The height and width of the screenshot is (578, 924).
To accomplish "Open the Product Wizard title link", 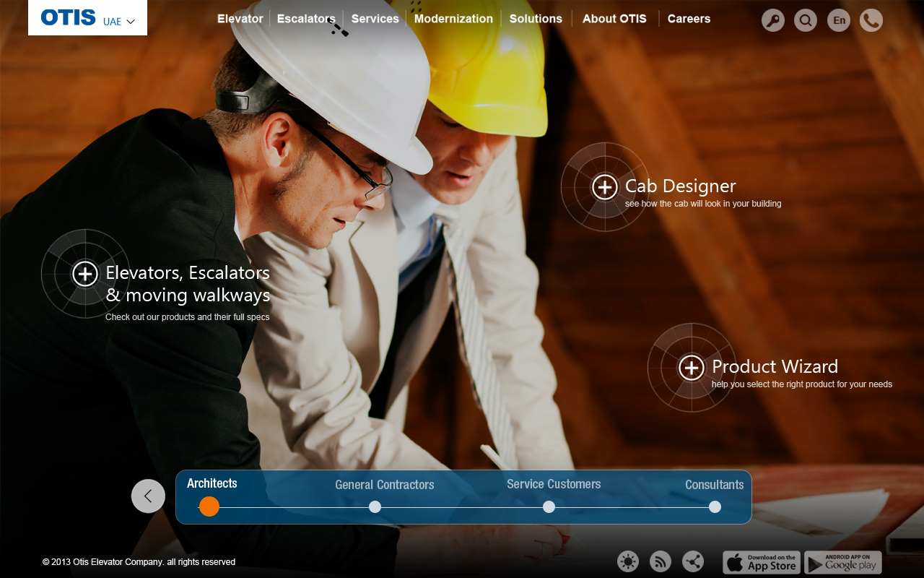I will [x=775, y=366].
